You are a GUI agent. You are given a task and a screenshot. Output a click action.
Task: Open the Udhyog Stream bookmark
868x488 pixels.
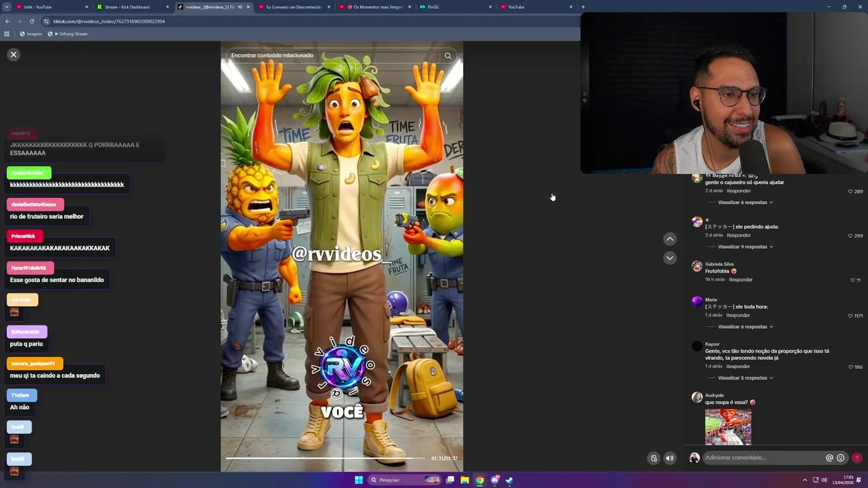[67, 34]
